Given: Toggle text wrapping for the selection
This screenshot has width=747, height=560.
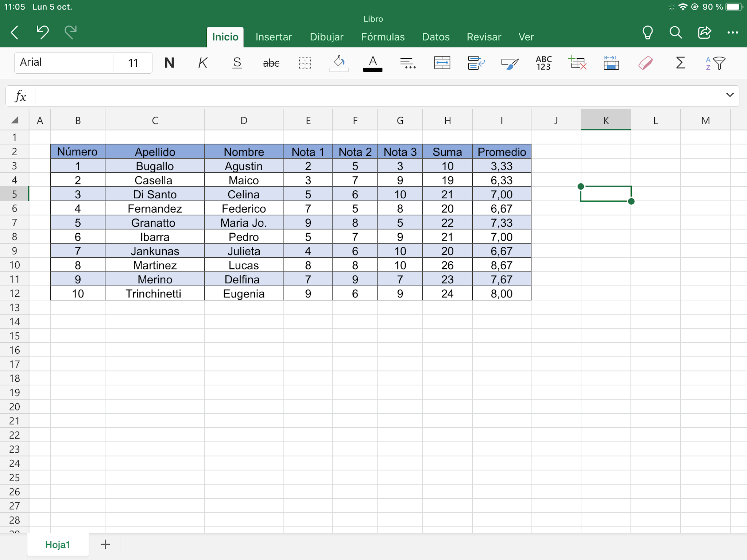Looking at the screenshot, I should coord(475,63).
